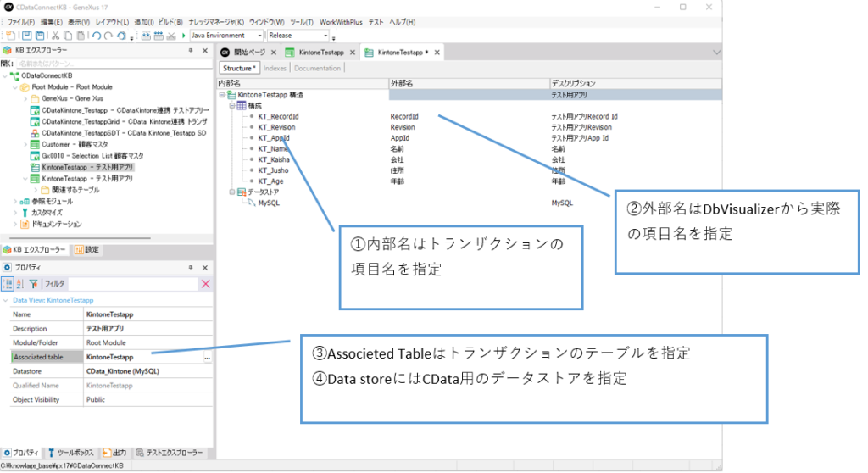Select the KT_Kaisha attribute row
Image resolution: width=868 pixels, height=473 pixels.
[x=274, y=160]
